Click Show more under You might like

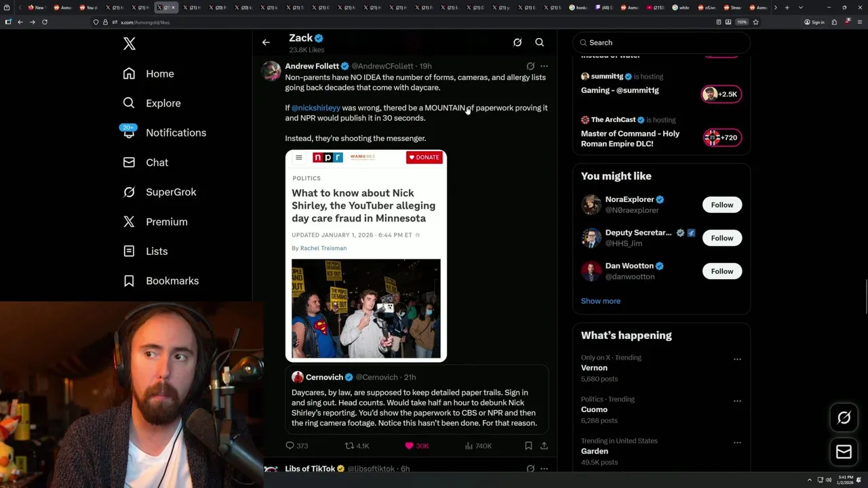click(601, 301)
